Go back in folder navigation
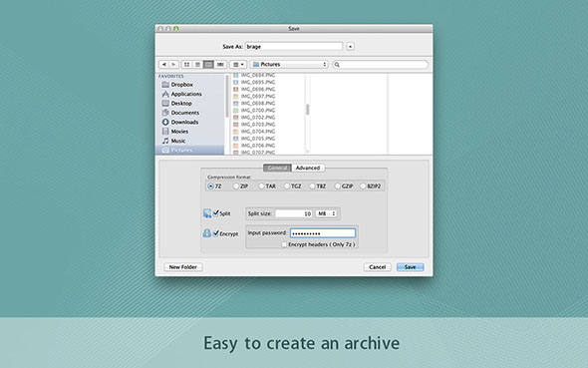Image resolution: width=588 pixels, height=368 pixels. pos(163,65)
